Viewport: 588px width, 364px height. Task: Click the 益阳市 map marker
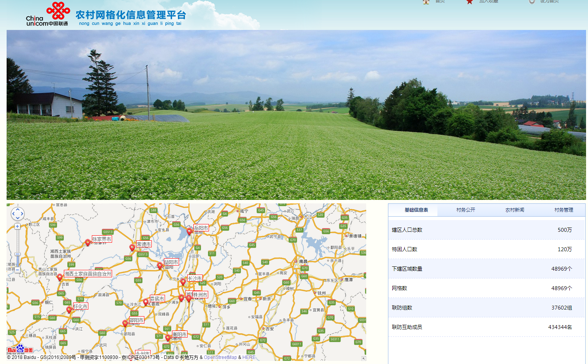click(x=160, y=265)
